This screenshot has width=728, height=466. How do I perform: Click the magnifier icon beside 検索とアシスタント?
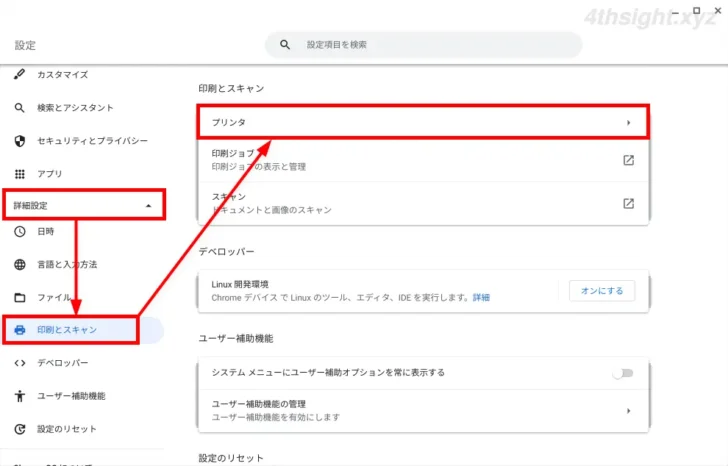click(x=20, y=108)
